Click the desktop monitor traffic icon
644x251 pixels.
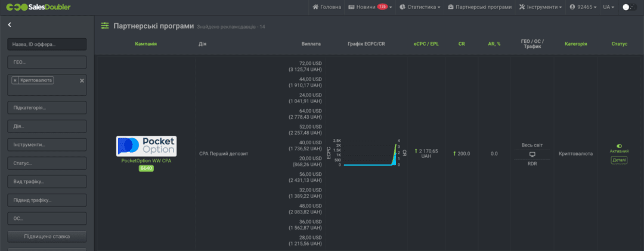[532, 154]
